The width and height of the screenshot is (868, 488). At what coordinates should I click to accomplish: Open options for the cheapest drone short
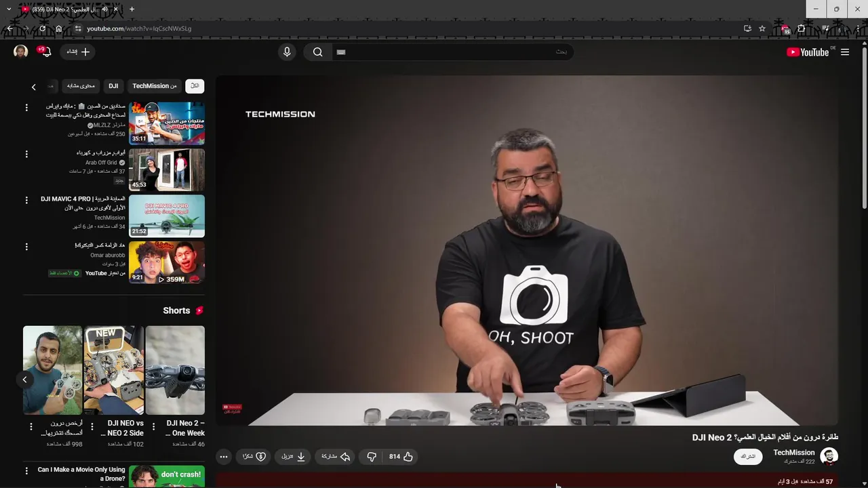(x=31, y=427)
